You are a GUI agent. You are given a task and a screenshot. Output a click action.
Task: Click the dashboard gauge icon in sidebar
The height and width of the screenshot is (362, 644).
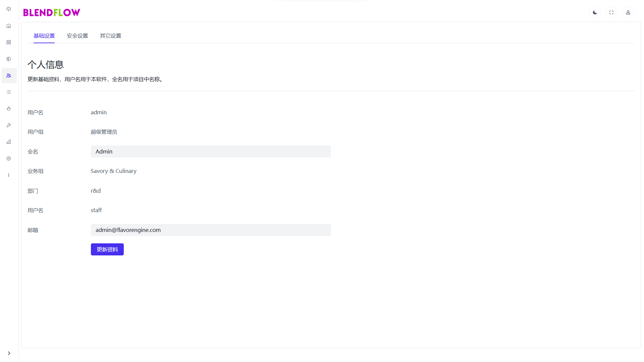pyautogui.click(x=9, y=9)
